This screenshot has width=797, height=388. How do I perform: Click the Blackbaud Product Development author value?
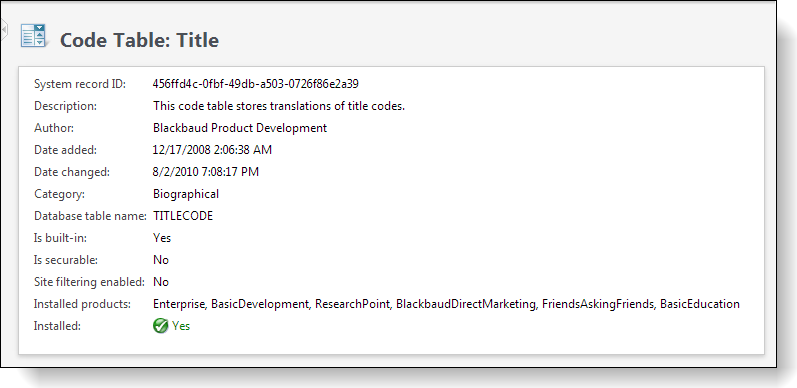tap(240, 128)
